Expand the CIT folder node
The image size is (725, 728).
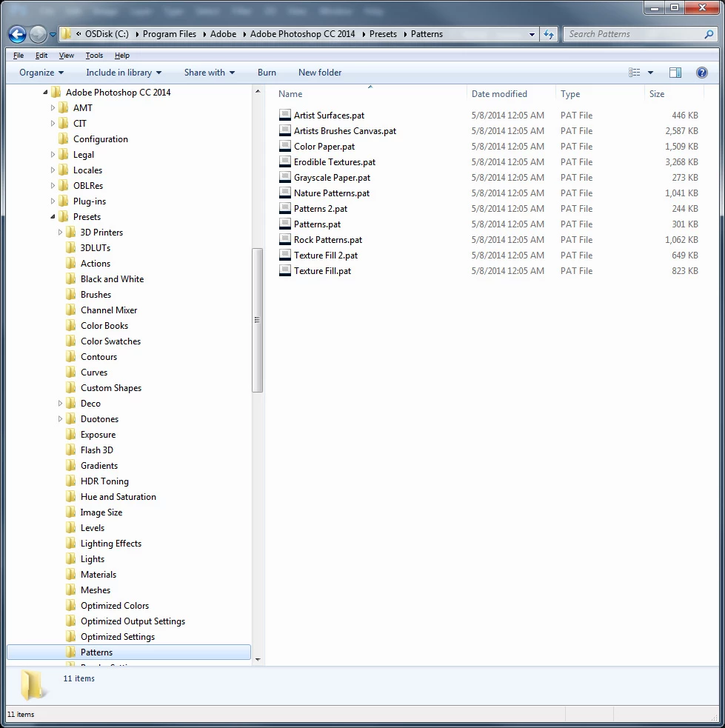click(53, 124)
